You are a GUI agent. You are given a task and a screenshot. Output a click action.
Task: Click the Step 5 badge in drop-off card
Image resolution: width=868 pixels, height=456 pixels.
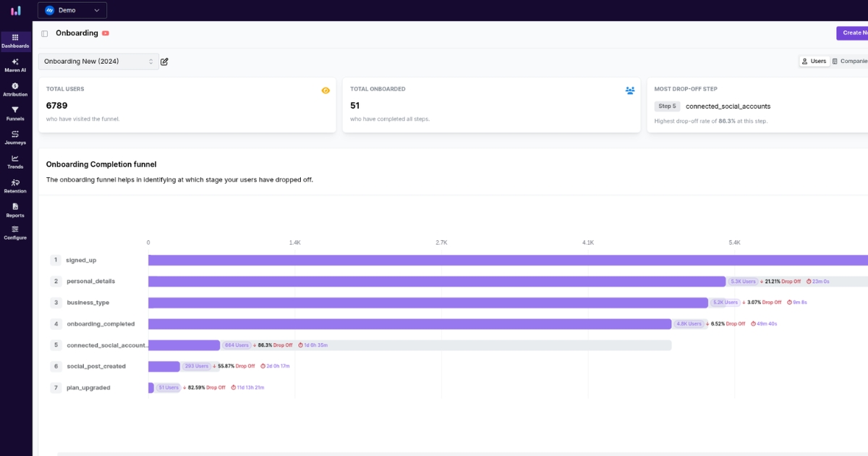tap(667, 106)
